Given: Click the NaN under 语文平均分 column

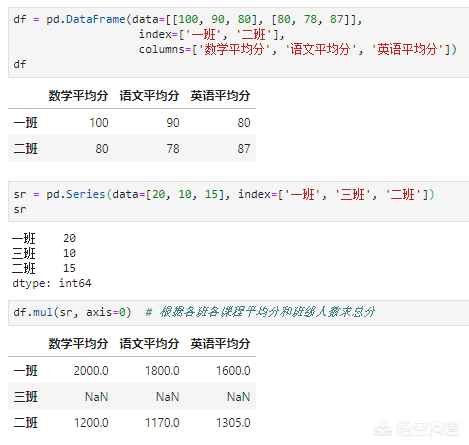Looking at the screenshot, I should coord(168,397).
